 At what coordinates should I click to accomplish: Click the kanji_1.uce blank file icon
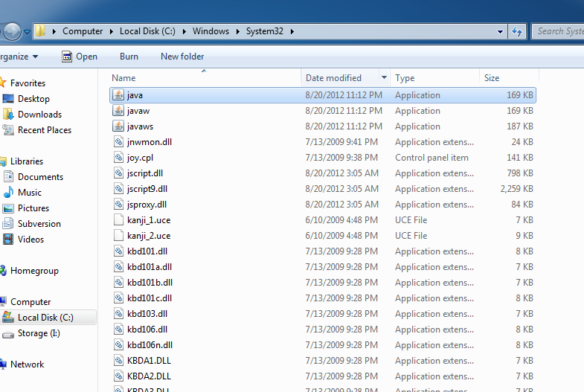[118, 220]
